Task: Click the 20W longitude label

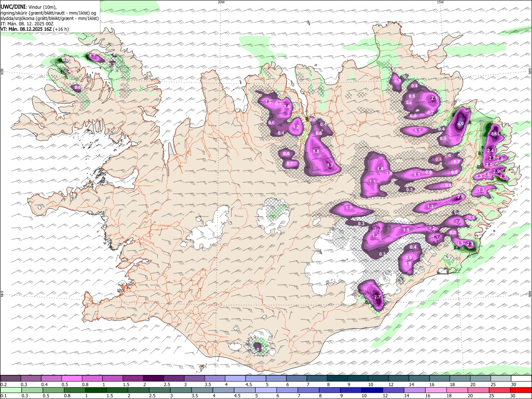Action: [x=221, y=2]
